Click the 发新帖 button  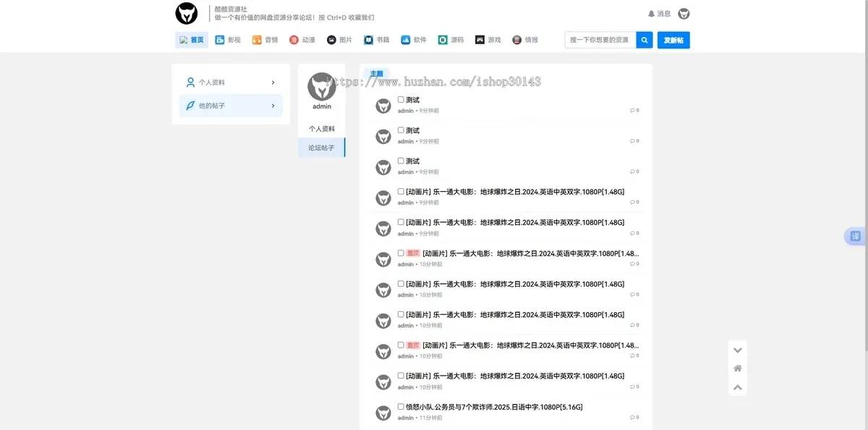[x=673, y=40]
